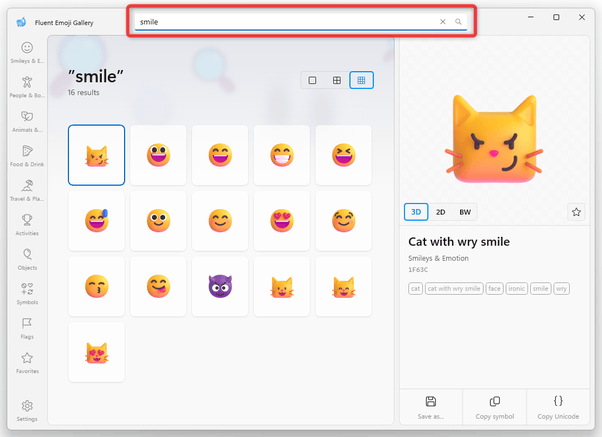Screen dimensions: 602x437
Task: Click the 'face' tag
Action: coord(494,288)
